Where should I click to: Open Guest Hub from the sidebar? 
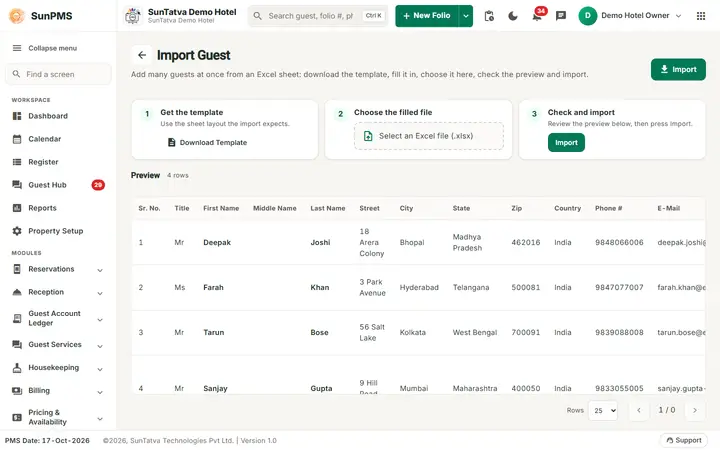58,185
